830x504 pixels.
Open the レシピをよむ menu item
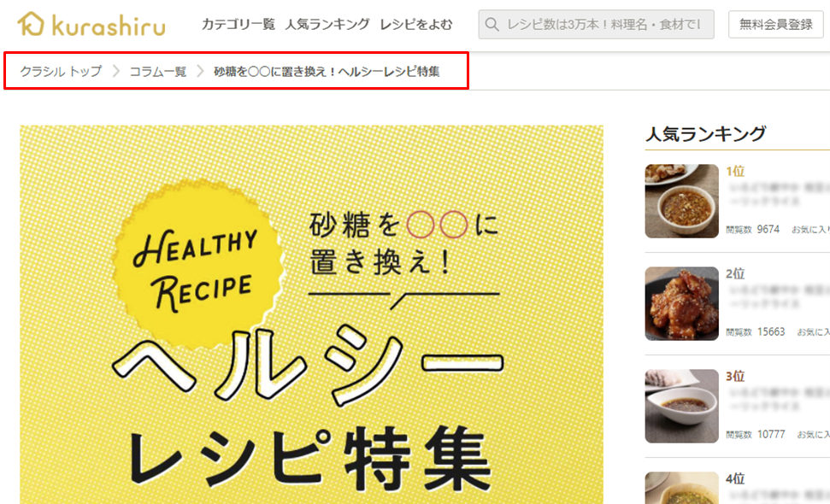(x=416, y=24)
